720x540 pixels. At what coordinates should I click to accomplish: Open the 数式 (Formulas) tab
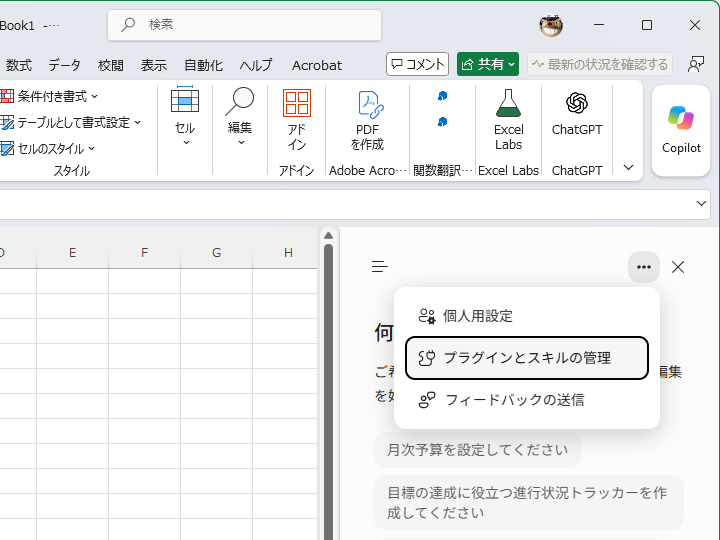[18, 65]
